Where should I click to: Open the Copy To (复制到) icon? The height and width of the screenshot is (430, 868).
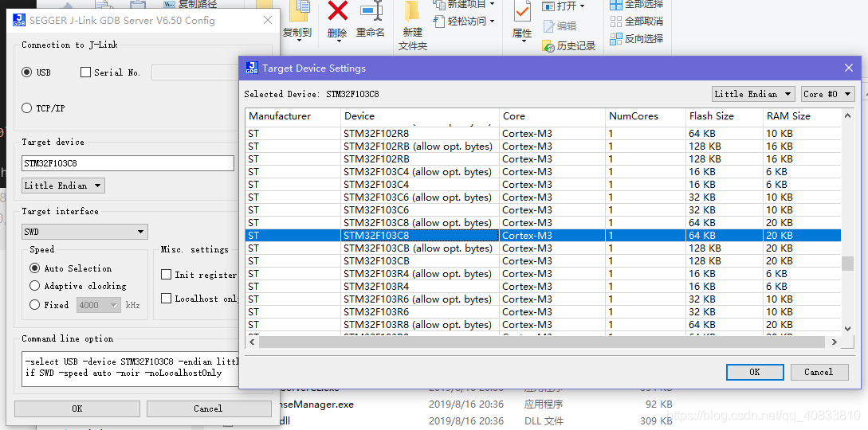(301, 11)
